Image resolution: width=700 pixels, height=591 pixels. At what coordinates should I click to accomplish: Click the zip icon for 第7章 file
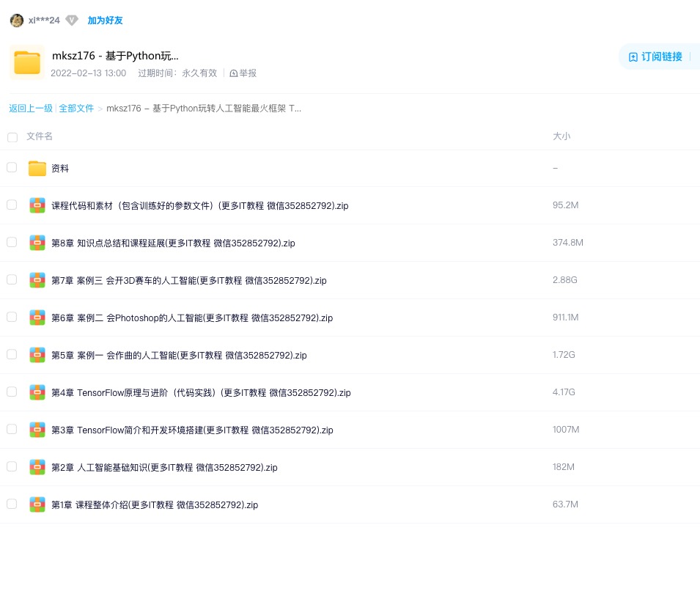coord(37,280)
